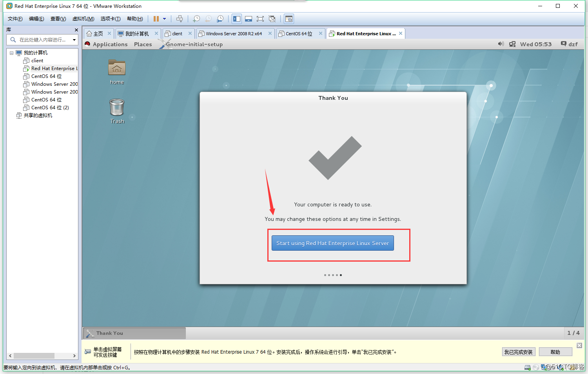Select CentOS 64 位 (2) in library
Image resolution: width=588 pixels, height=374 pixels.
[46, 108]
